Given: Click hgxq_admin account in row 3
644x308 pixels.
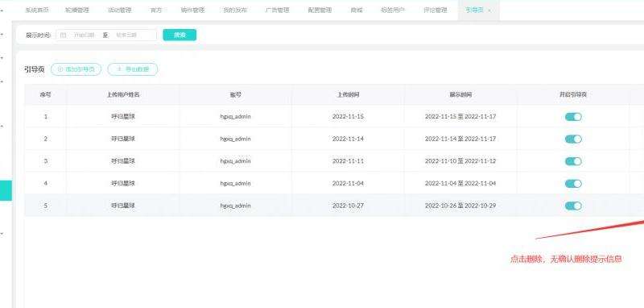Looking at the screenshot, I should tap(235, 161).
